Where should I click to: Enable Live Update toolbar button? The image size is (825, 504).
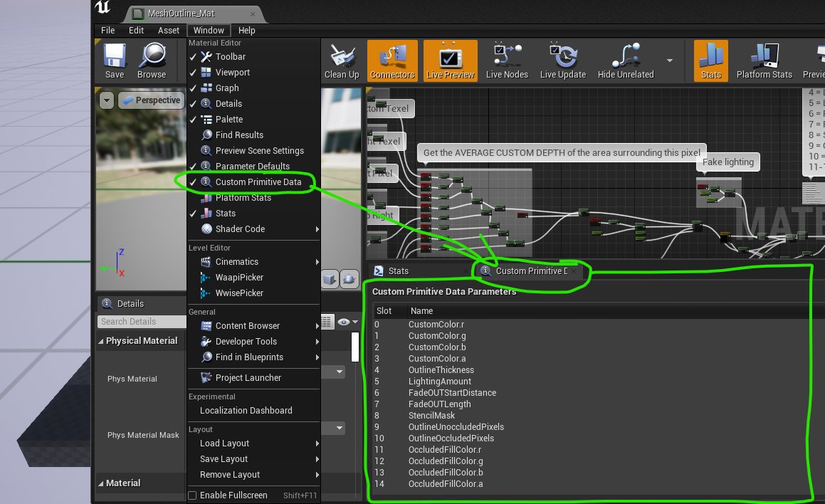point(562,61)
